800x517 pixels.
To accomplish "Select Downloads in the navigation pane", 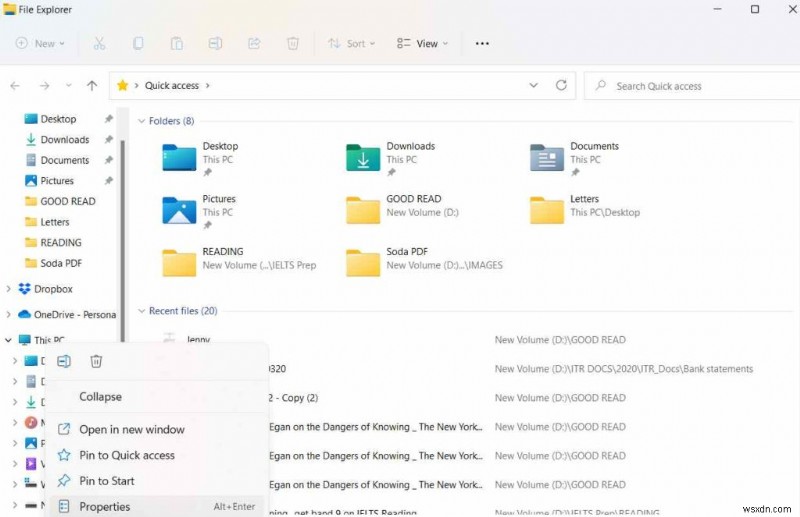I will pyautogui.click(x=65, y=139).
